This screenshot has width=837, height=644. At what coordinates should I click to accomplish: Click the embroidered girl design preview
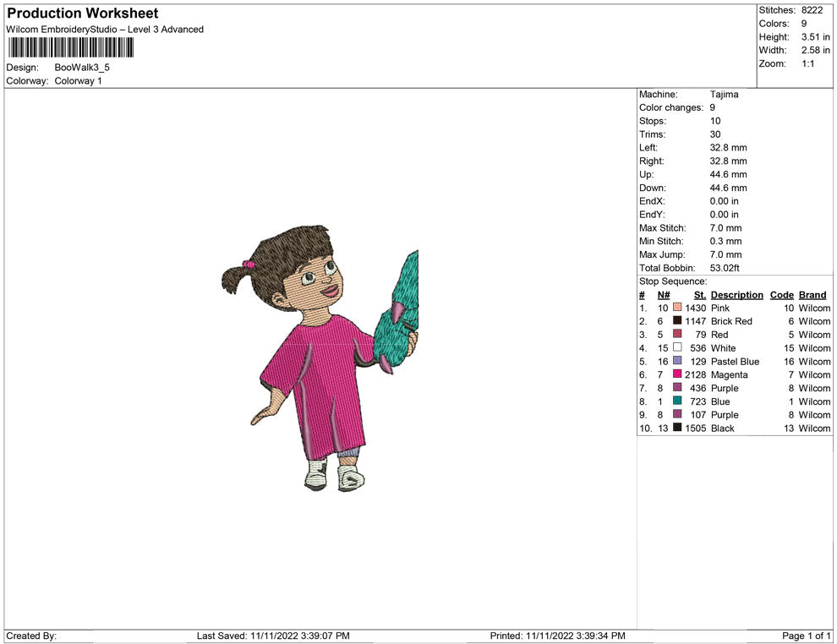pos(320,357)
